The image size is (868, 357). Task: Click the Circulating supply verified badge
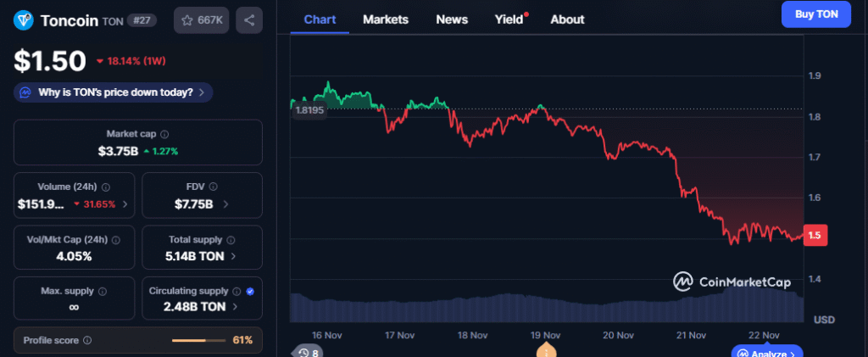[249, 291]
